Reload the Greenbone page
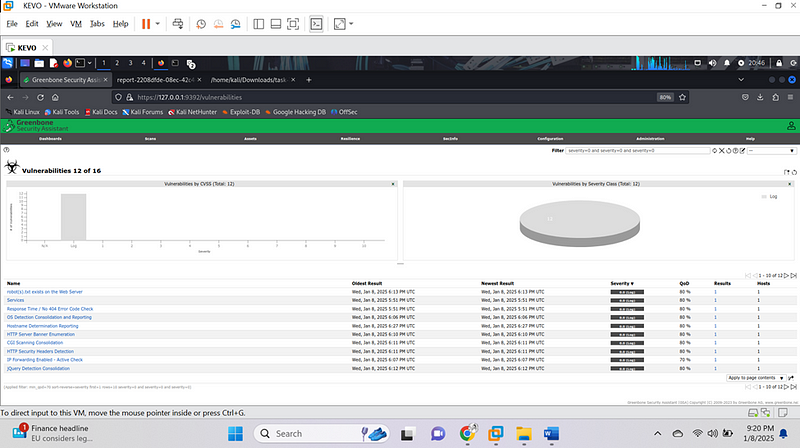800x448 pixels. (40, 97)
